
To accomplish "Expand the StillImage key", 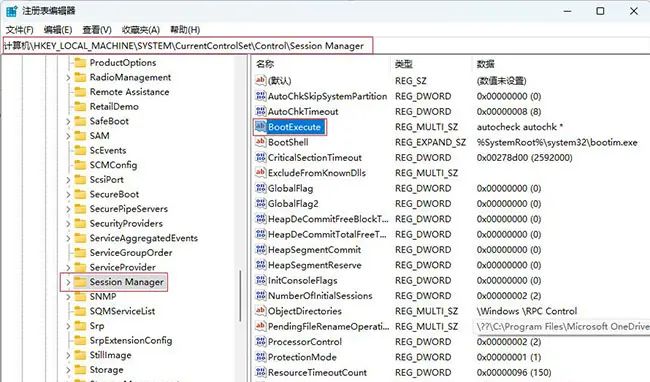I will pyautogui.click(x=68, y=355).
